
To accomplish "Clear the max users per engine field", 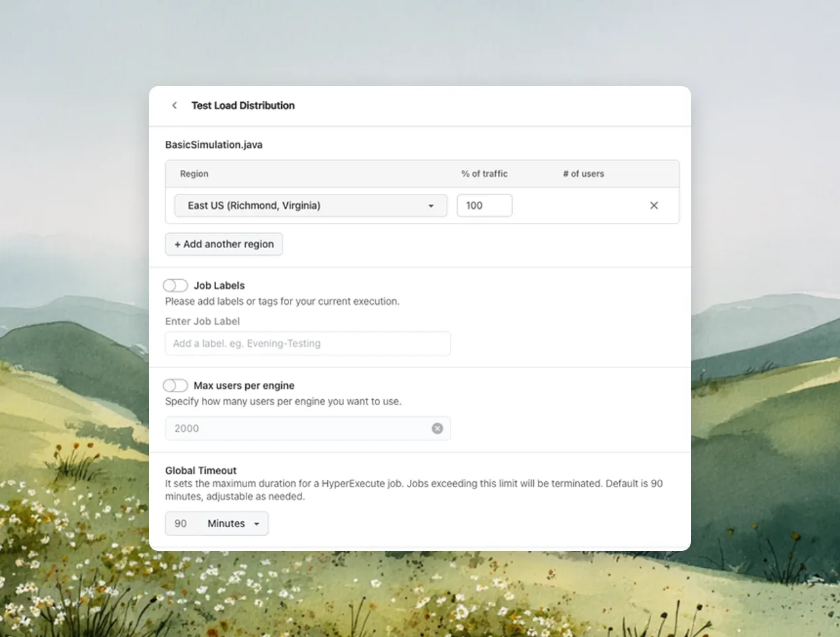I will pos(438,428).
